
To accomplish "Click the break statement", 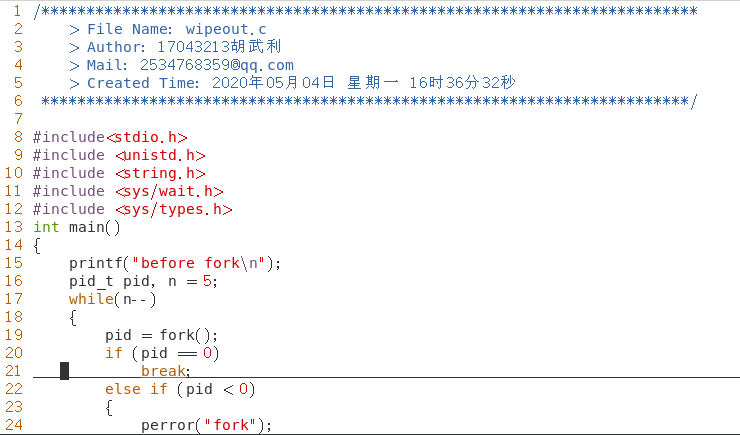I will pos(165,371).
